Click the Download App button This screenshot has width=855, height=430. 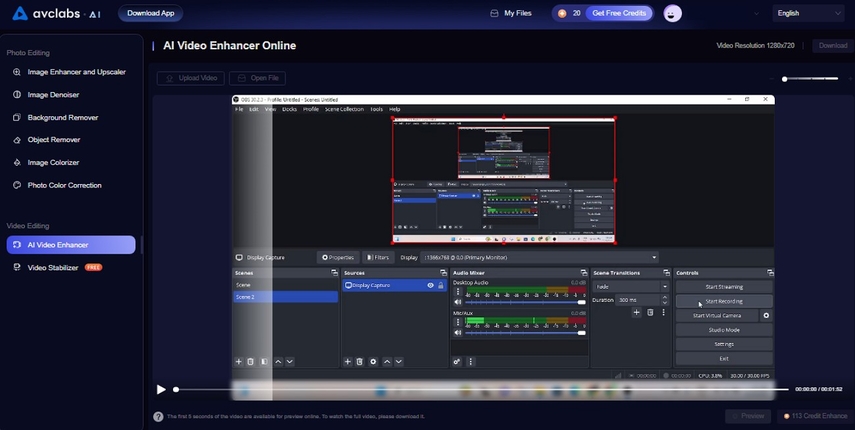[x=150, y=14]
